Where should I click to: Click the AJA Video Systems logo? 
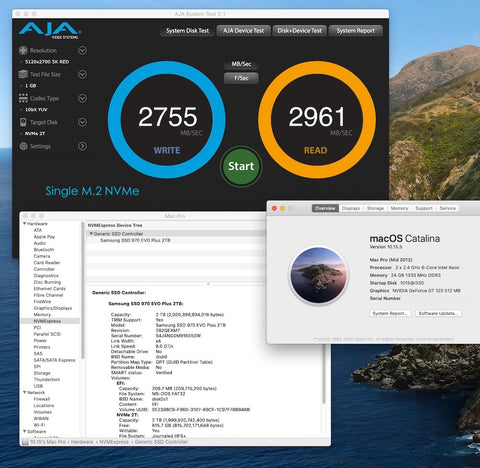[x=50, y=30]
